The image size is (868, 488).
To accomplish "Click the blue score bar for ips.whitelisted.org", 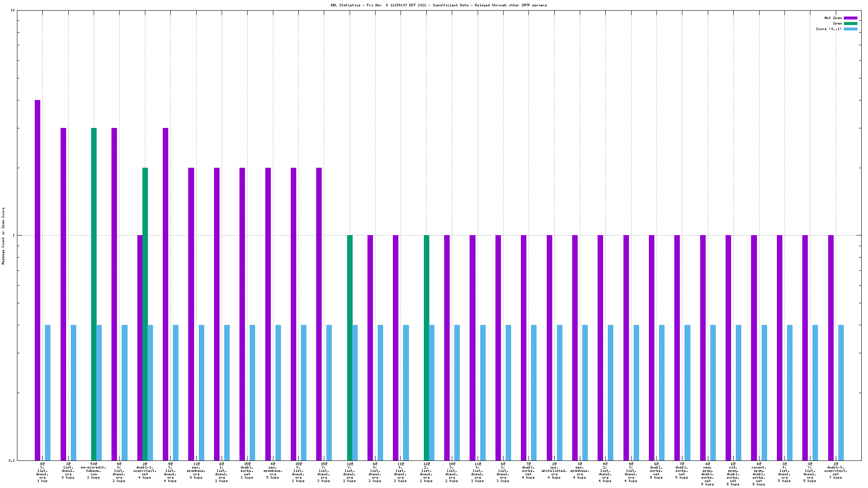I will pyautogui.click(x=559, y=392).
